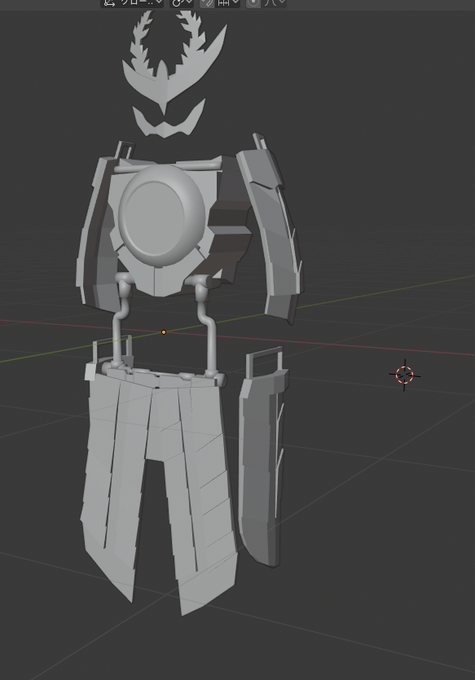Click the orange object origin dot
Image resolution: width=475 pixels, height=680 pixels.
(x=164, y=332)
